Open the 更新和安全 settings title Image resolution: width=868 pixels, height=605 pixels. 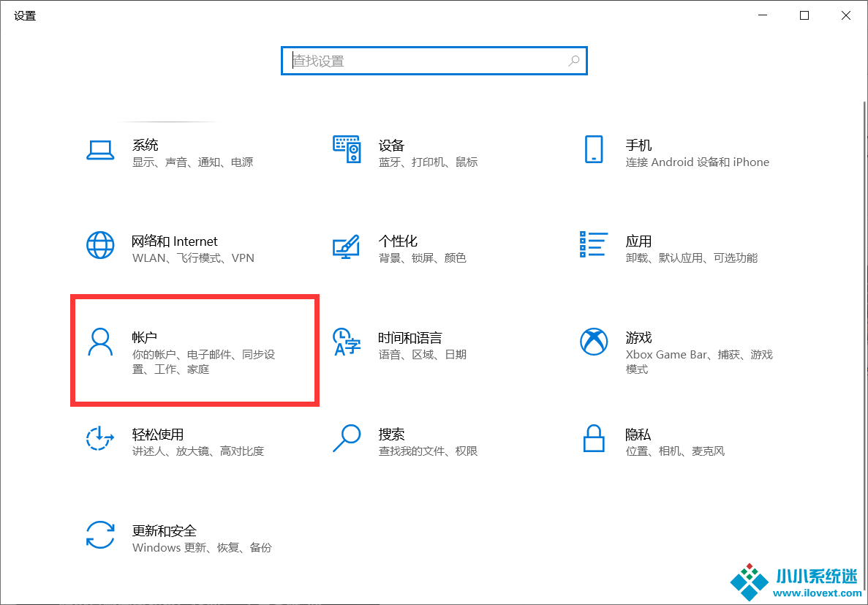pyautogui.click(x=165, y=530)
